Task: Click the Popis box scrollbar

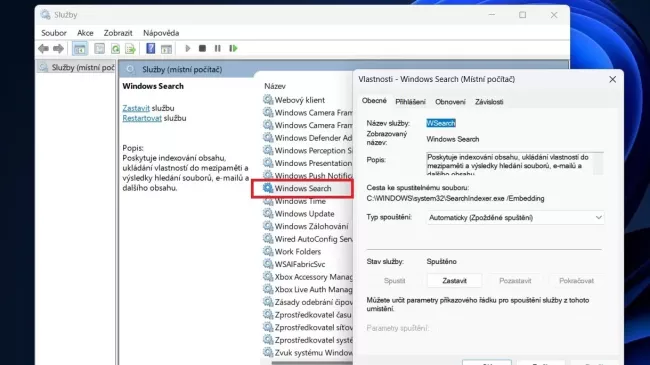Action: 598,164
